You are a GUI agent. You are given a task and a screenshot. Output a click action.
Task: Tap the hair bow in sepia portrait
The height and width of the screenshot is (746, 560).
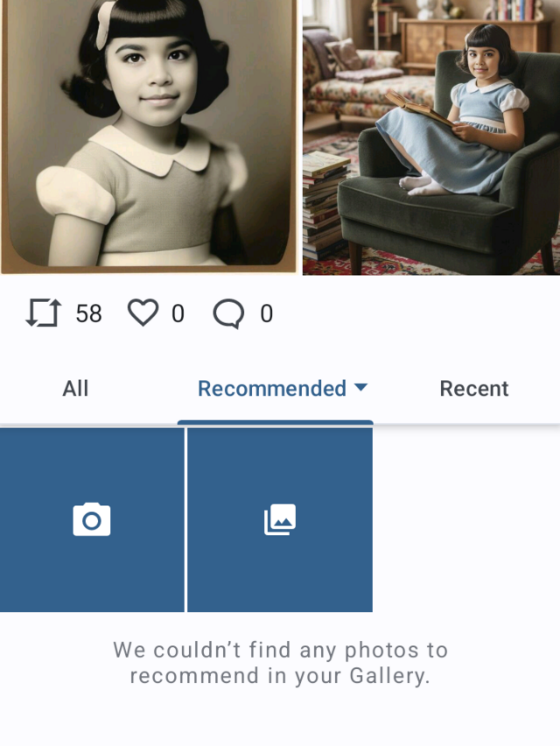pyautogui.click(x=105, y=25)
